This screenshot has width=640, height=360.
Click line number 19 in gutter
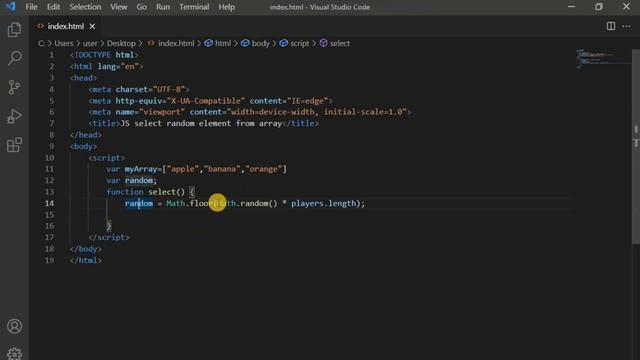[49, 260]
